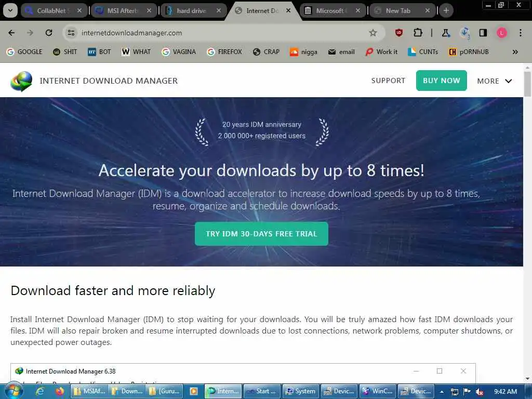
Task: Open the GOOGLE bookmark
Action: point(24,52)
